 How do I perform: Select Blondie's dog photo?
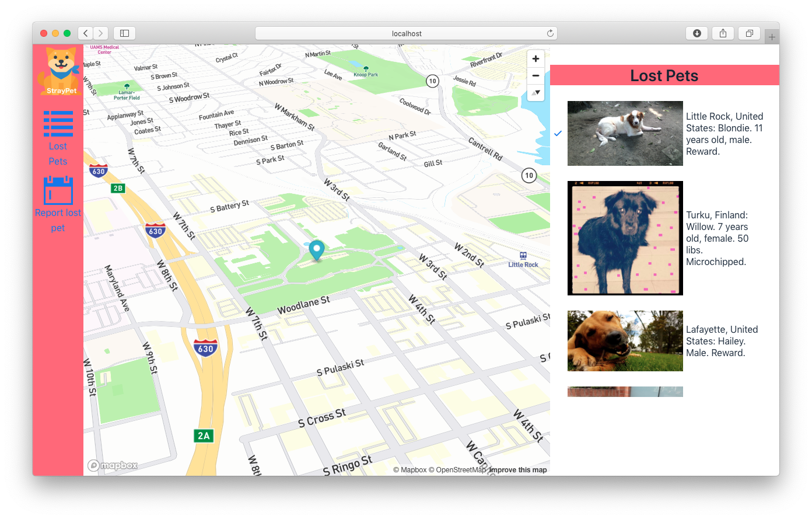click(625, 133)
